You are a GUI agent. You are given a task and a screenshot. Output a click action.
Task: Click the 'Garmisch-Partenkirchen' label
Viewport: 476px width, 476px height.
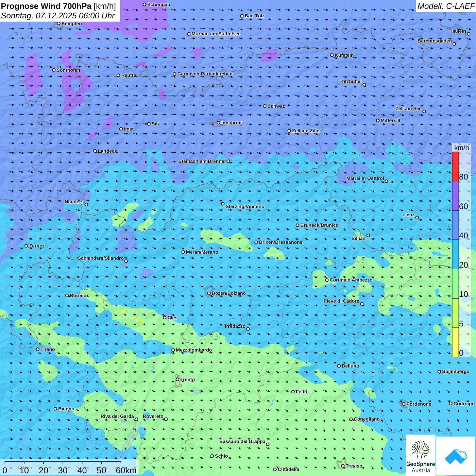pyautogui.click(x=205, y=74)
